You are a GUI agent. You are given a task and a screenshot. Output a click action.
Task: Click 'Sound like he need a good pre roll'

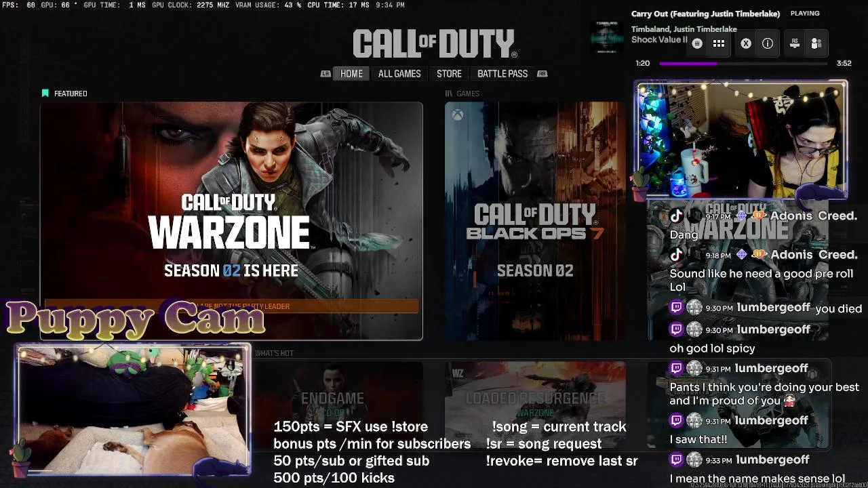pyautogui.click(x=761, y=273)
